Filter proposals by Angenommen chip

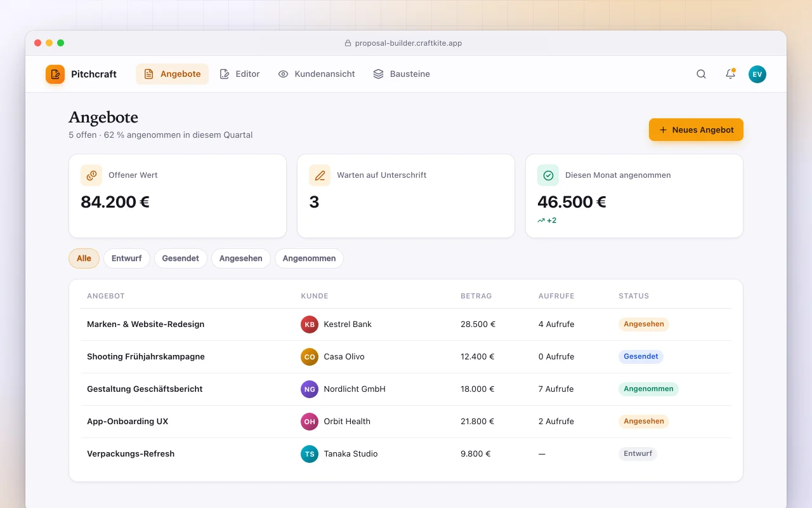point(310,258)
